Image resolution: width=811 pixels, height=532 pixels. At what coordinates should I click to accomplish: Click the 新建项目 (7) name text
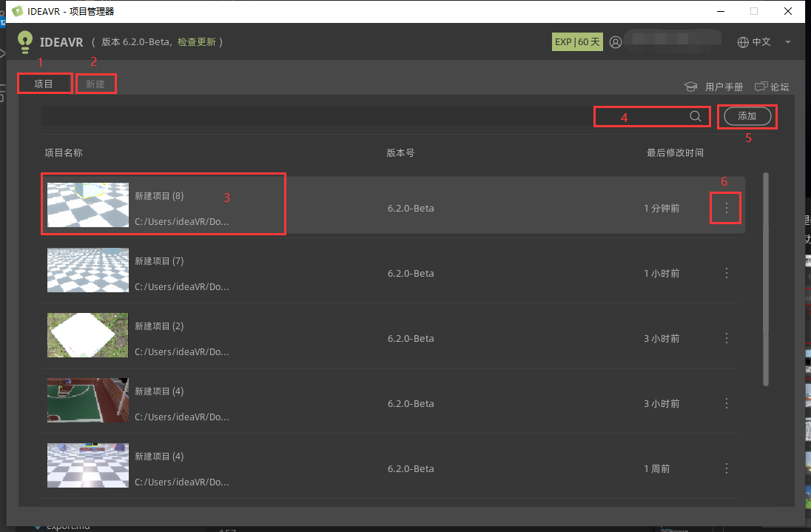(x=159, y=261)
